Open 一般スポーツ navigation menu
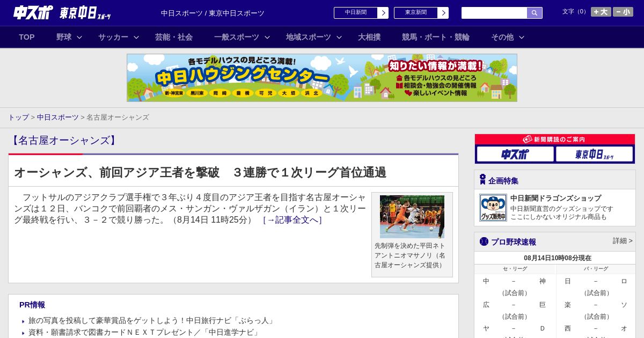Image resolution: width=644 pixels, height=338 pixels. (237, 37)
